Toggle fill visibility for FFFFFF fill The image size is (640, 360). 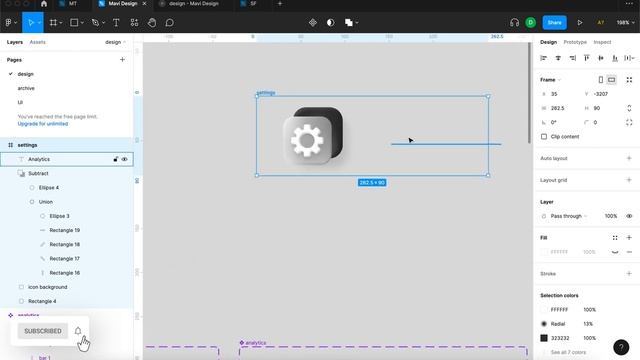click(x=615, y=252)
